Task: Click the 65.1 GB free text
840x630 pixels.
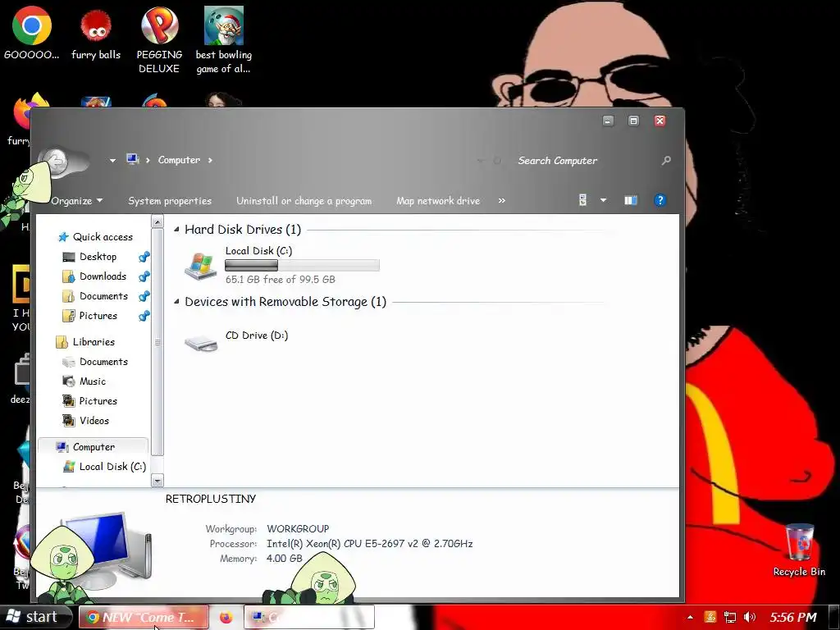Action: (x=280, y=280)
